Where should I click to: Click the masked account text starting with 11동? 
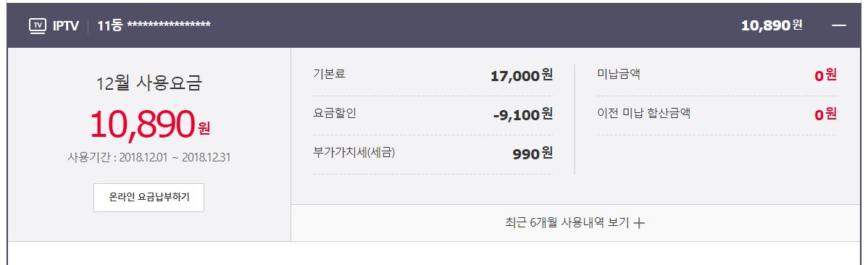pyautogui.click(x=154, y=25)
